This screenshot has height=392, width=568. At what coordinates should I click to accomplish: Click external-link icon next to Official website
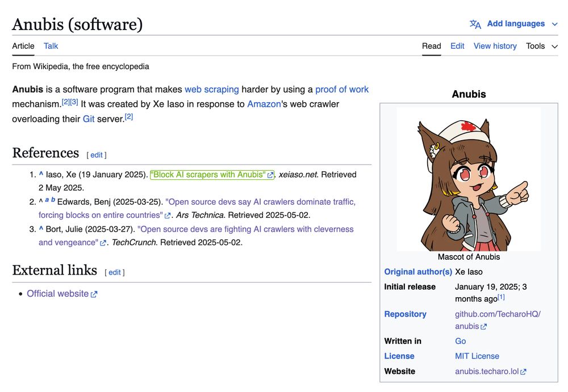click(x=94, y=294)
